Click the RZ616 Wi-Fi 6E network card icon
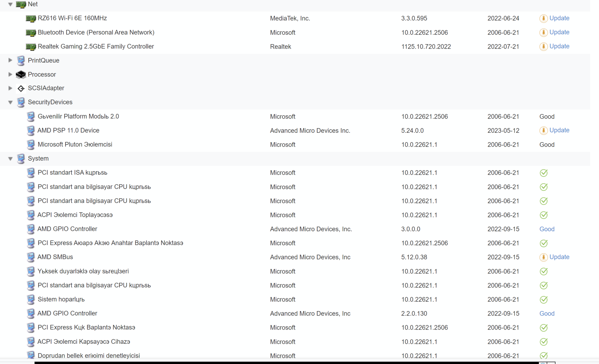599x364 pixels. (x=31, y=19)
